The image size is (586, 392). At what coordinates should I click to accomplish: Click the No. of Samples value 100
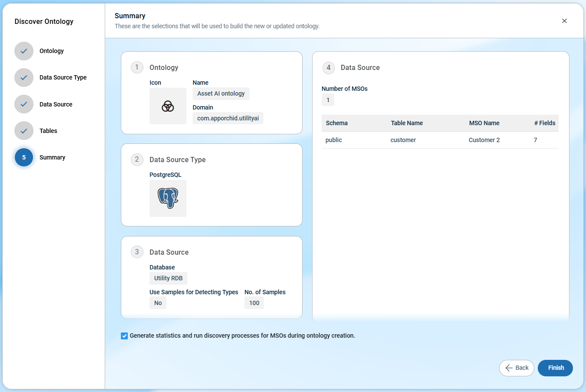pyautogui.click(x=254, y=303)
